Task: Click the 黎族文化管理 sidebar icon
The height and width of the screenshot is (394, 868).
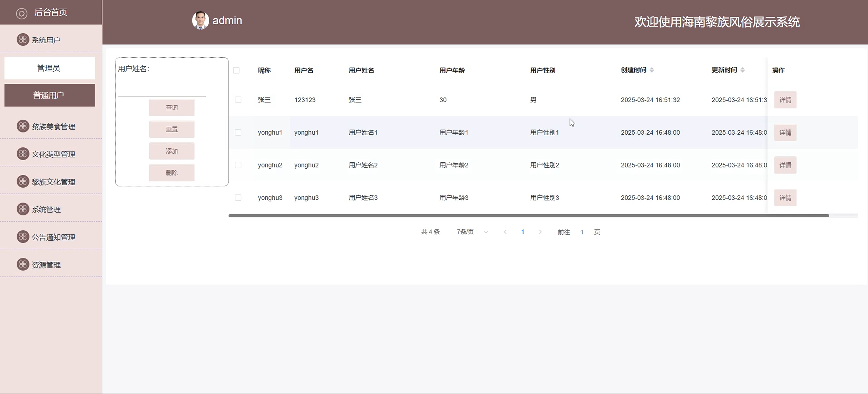Action: [23, 182]
